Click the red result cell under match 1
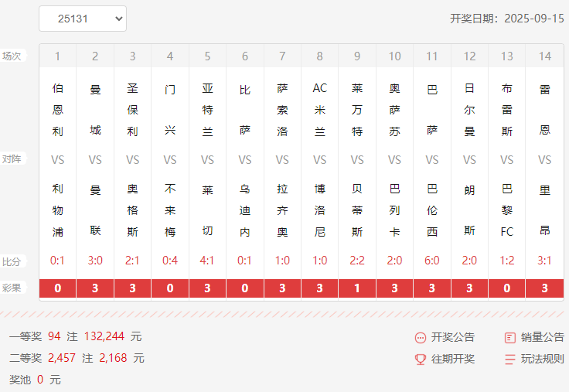The image size is (569, 392). tap(58, 288)
